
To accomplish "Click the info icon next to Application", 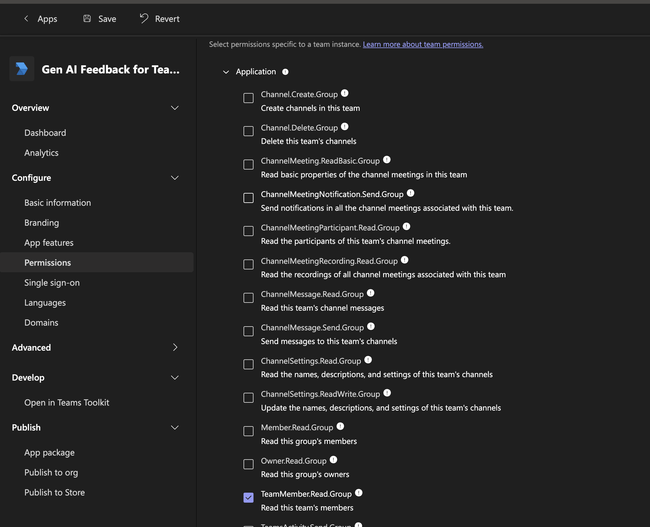I will [285, 72].
